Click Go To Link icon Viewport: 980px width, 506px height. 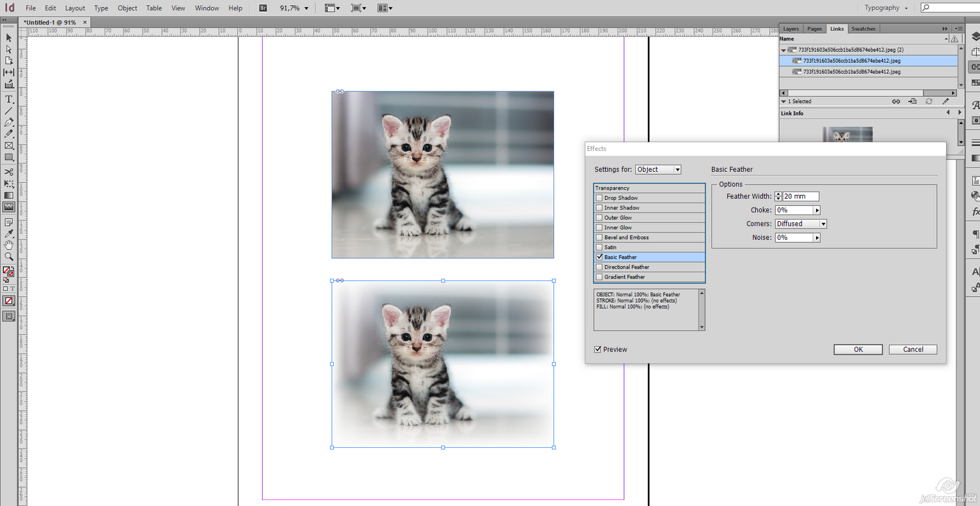pos(913,101)
